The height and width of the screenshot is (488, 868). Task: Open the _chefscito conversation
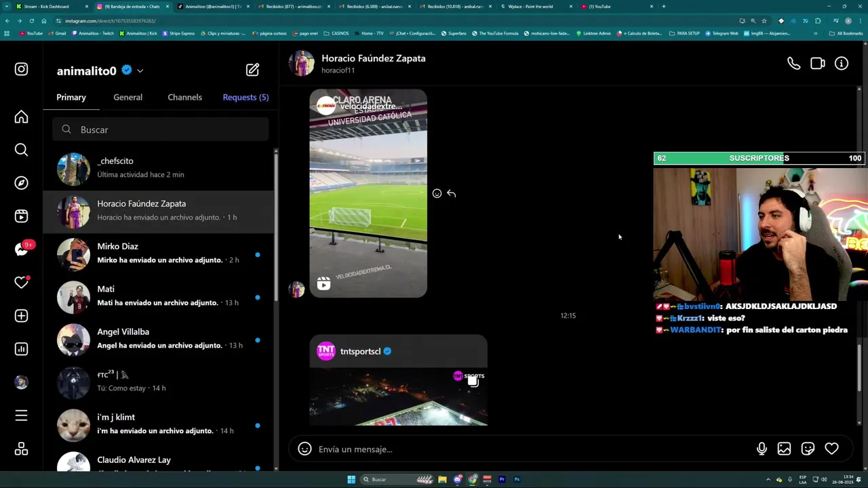pos(159,169)
